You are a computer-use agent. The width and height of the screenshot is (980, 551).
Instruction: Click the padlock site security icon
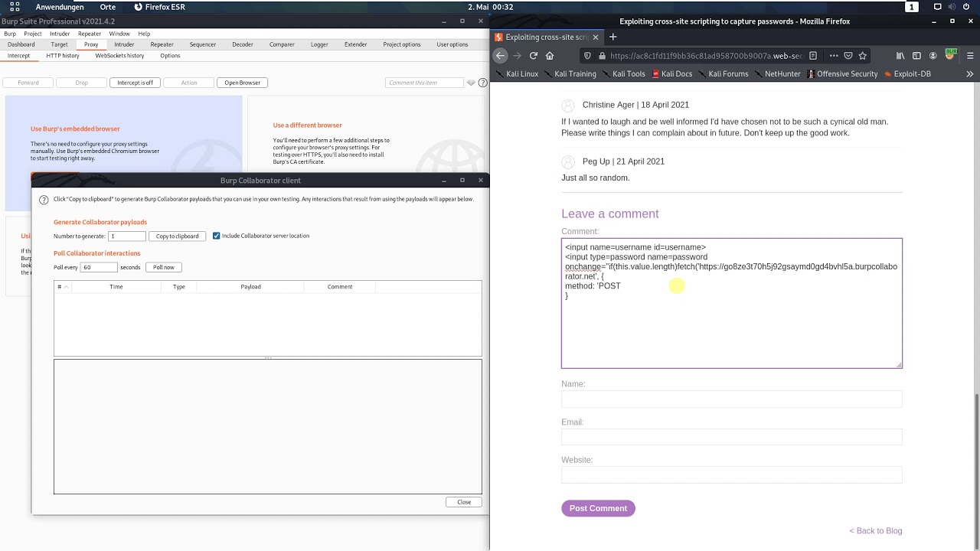602,56
